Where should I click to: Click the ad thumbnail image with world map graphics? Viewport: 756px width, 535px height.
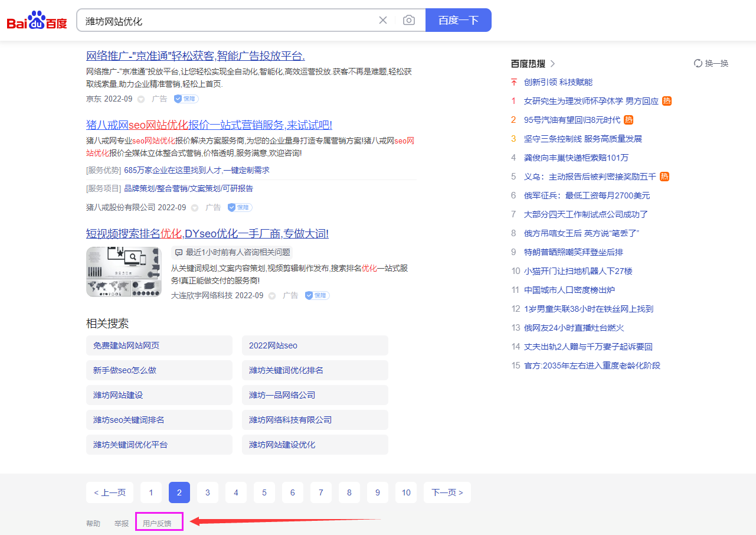pyautogui.click(x=124, y=272)
